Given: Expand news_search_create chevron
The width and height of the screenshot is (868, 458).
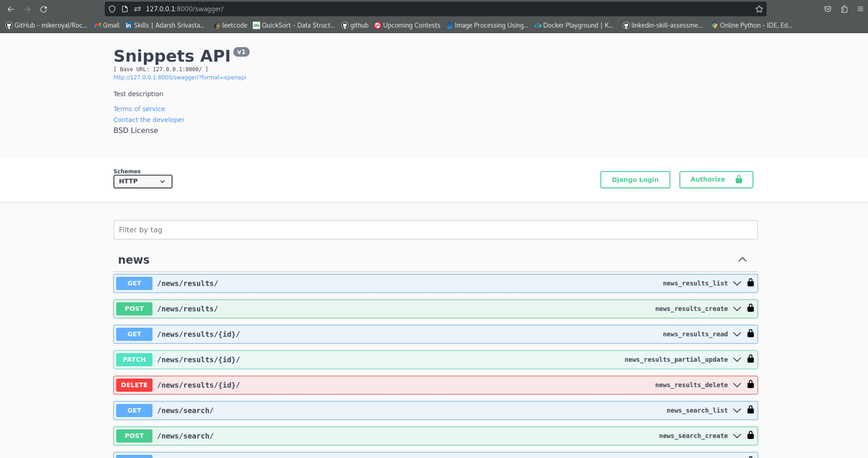Looking at the screenshot, I should coord(737,436).
